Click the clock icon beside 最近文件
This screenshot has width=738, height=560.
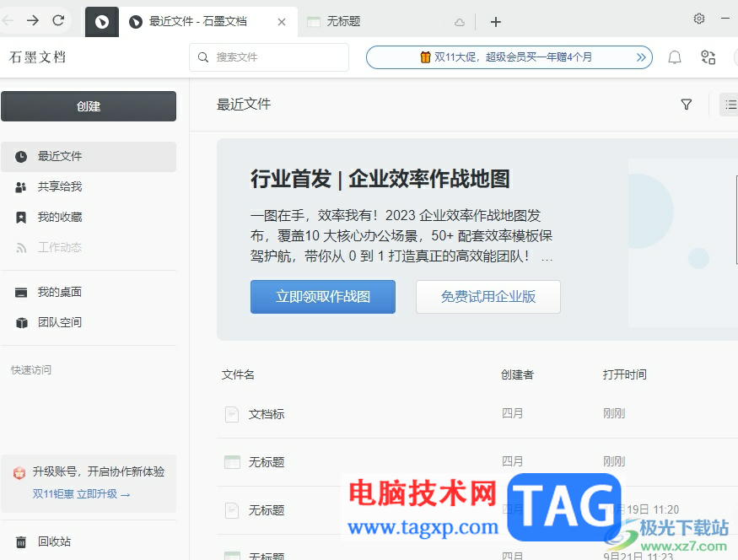[x=21, y=157]
